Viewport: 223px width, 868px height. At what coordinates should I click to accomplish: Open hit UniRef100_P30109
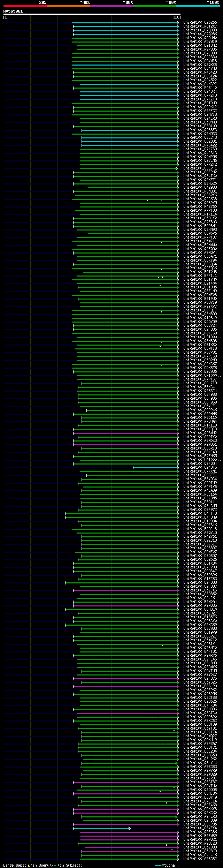[200, 126]
